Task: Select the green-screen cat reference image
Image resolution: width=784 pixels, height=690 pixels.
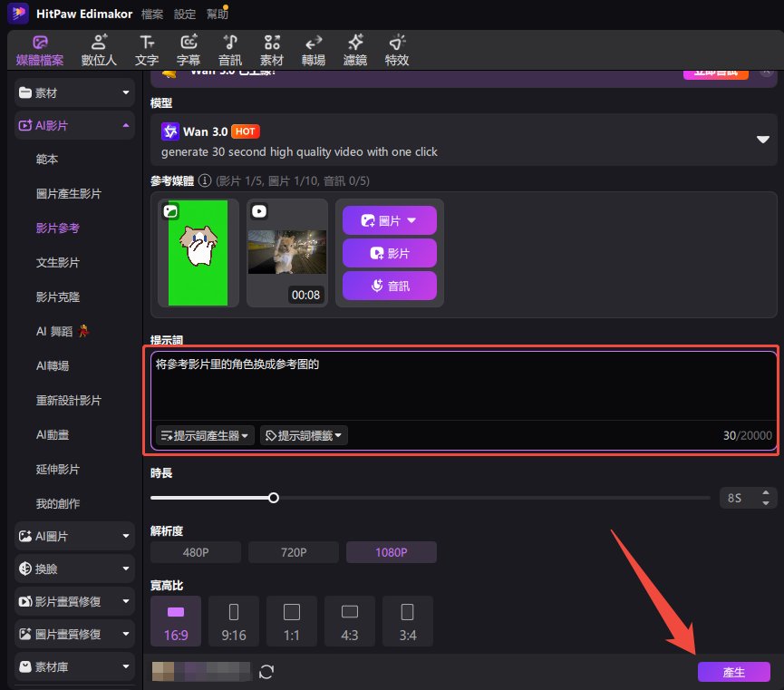Action: click(198, 253)
